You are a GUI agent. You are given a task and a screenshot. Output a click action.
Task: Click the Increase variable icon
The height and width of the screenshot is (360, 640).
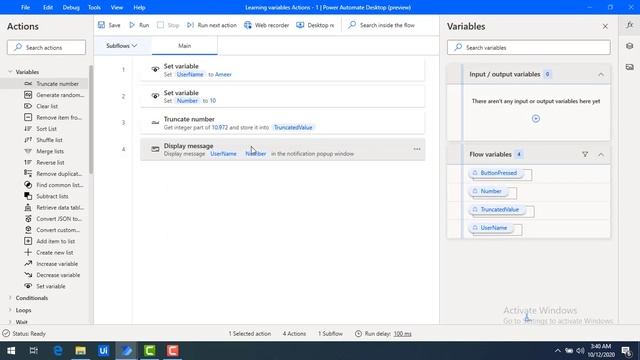(28, 264)
